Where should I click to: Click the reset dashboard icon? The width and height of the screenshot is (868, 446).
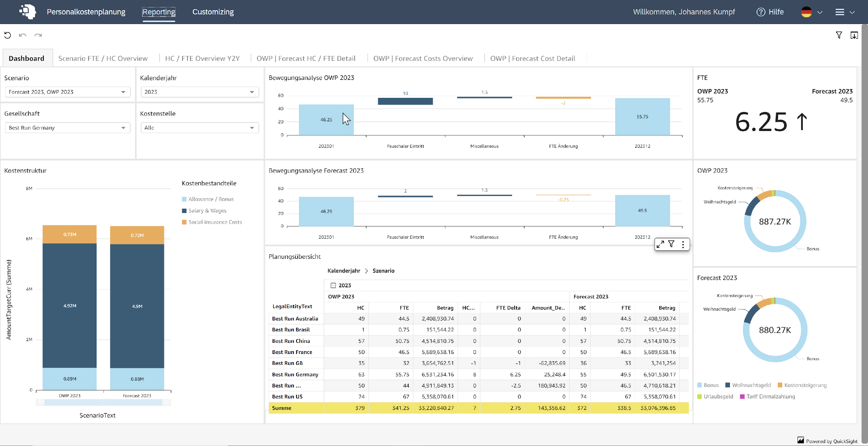point(8,35)
